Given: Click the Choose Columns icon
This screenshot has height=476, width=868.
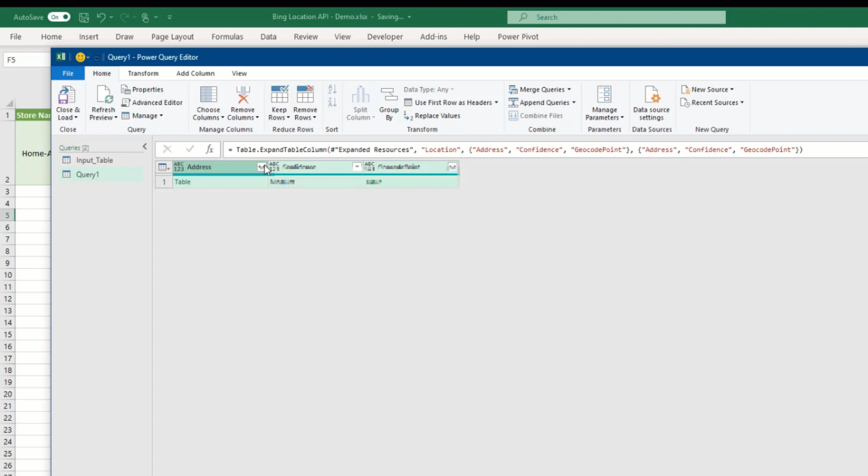Looking at the screenshot, I should click(208, 95).
